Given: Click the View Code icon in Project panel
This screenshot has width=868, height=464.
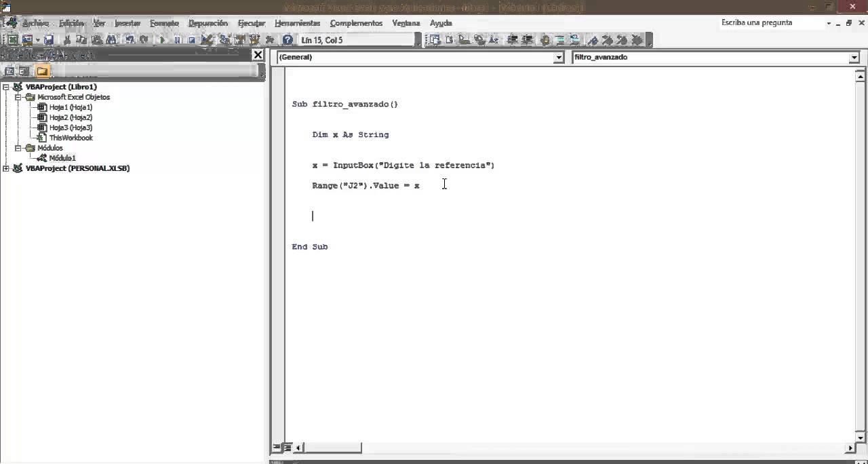Looking at the screenshot, I should pos(9,71).
